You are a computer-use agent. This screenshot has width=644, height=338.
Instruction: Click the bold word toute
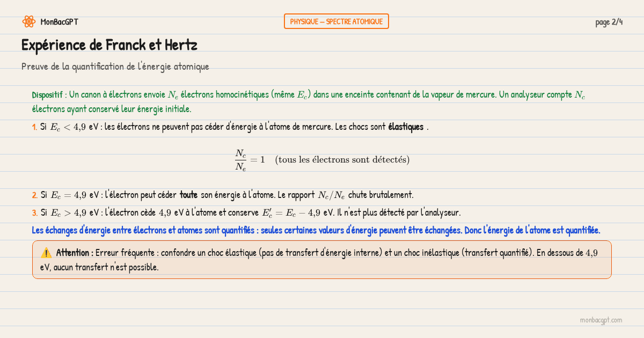tap(188, 195)
